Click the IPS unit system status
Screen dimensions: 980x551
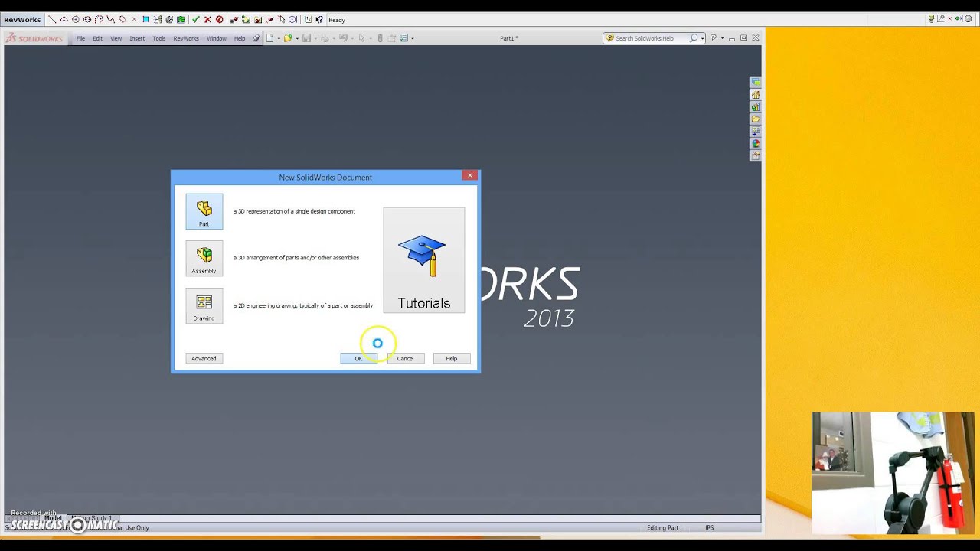(x=710, y=528)
